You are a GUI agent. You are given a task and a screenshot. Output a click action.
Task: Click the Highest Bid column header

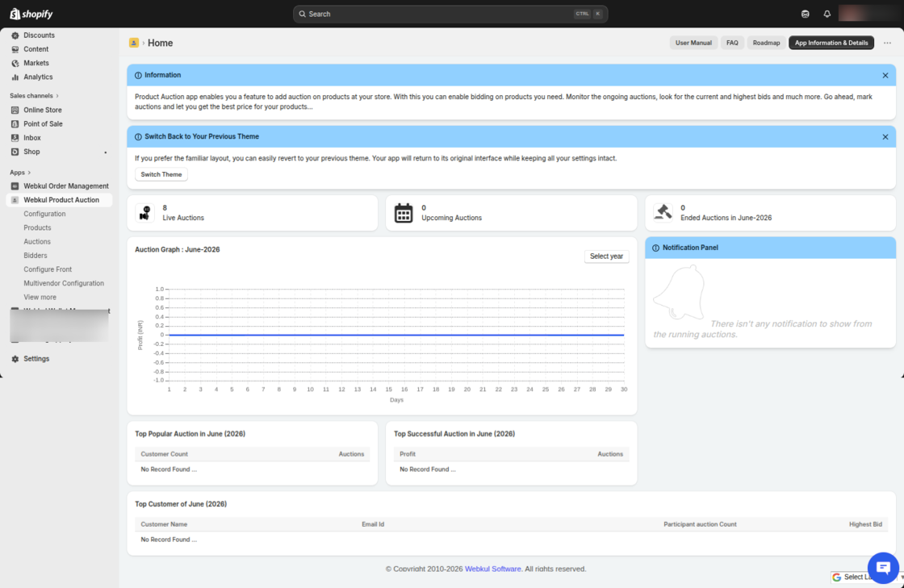click(865, 524)
